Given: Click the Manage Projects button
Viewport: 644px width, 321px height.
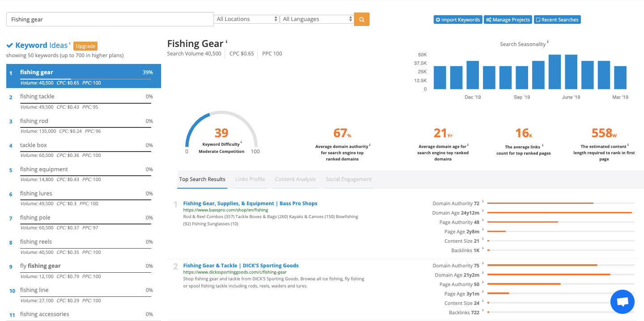Looking at the screenshot, I should [508, 20].
